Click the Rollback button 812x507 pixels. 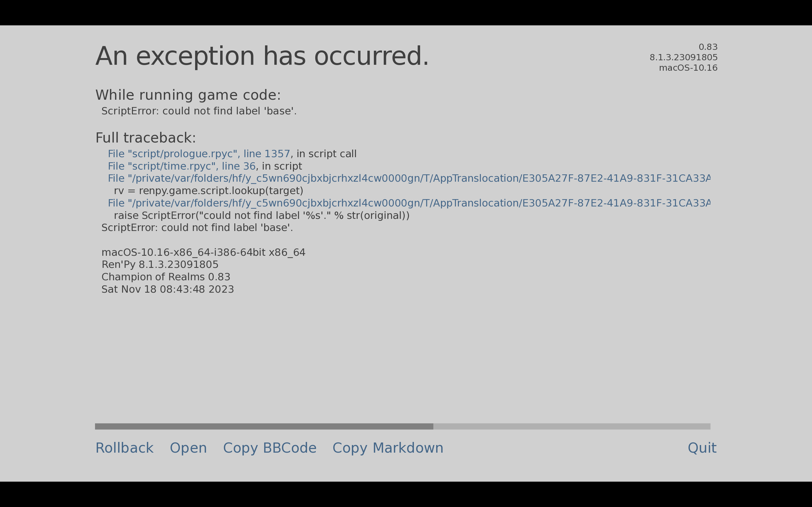[x=124, y=448]
